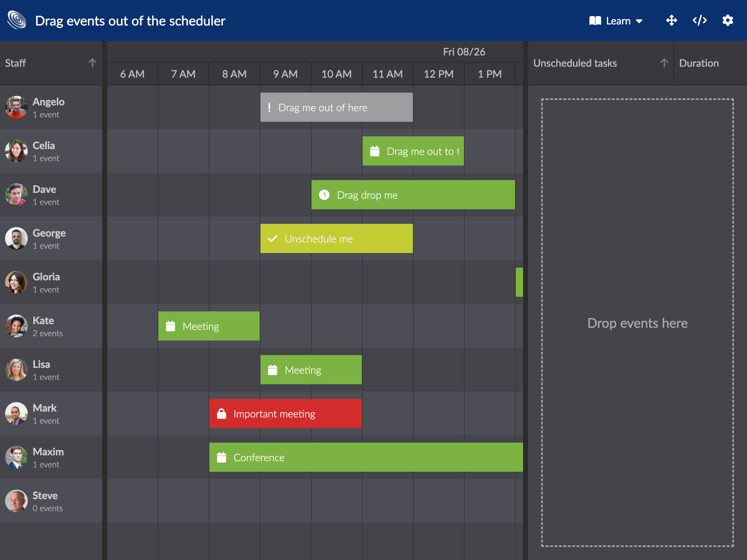Click the drag/move arrows icon in the toolbar
747x560 pixels.
[671, 20]
